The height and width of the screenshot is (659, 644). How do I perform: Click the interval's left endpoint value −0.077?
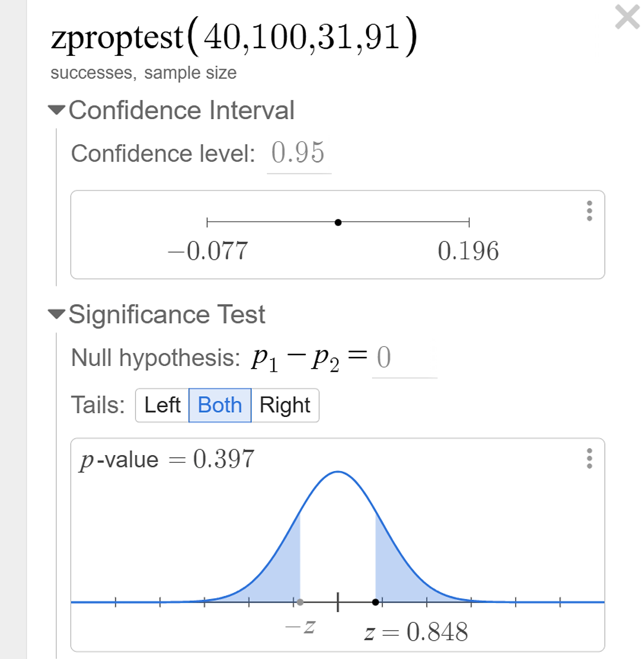point(208,251)
